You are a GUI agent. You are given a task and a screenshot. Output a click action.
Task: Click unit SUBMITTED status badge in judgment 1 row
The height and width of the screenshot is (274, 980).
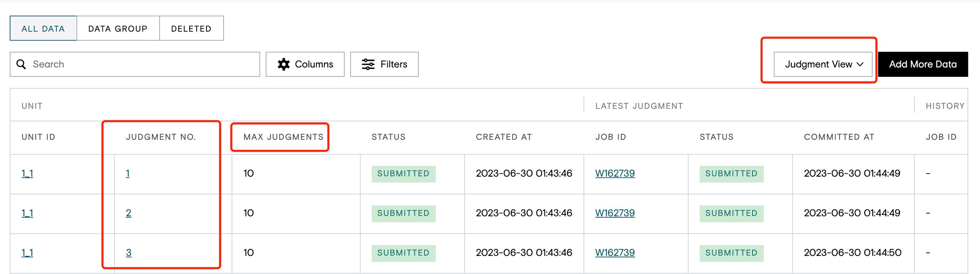tap(404, 174)
